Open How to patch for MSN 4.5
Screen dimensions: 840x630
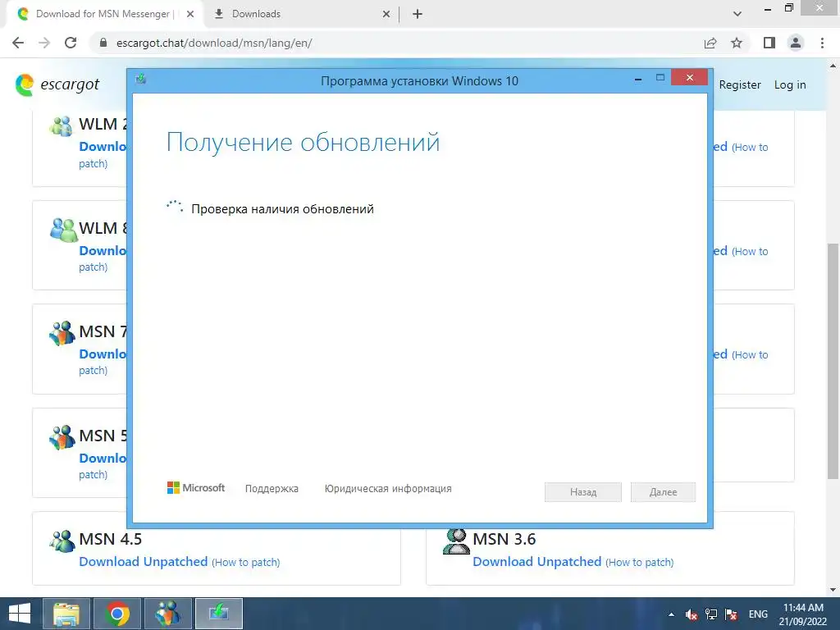245,562
